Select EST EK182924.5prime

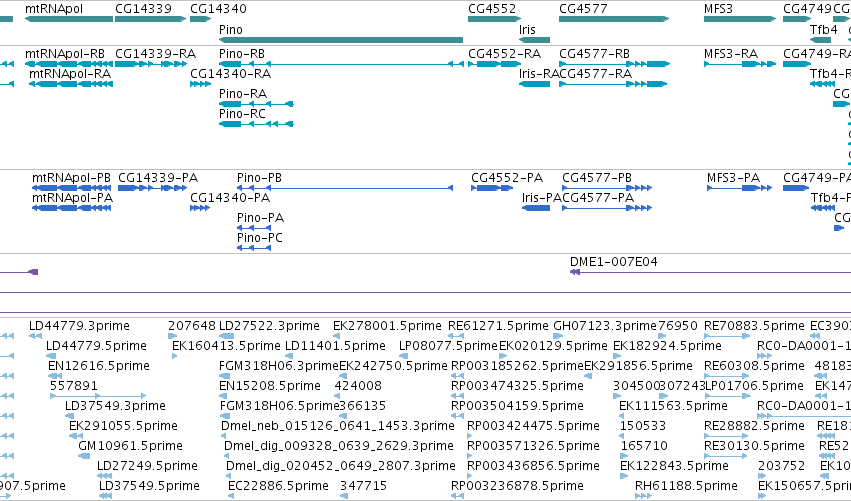[x=667, y=346]
